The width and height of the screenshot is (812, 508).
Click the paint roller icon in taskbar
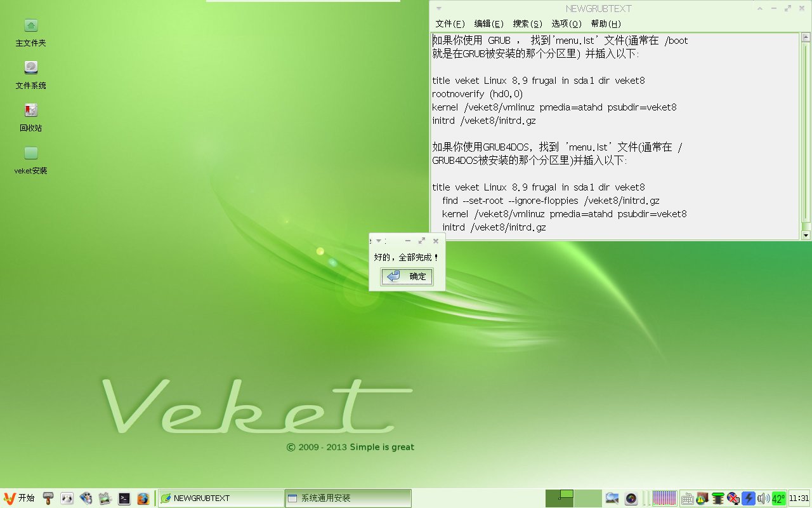48,498
